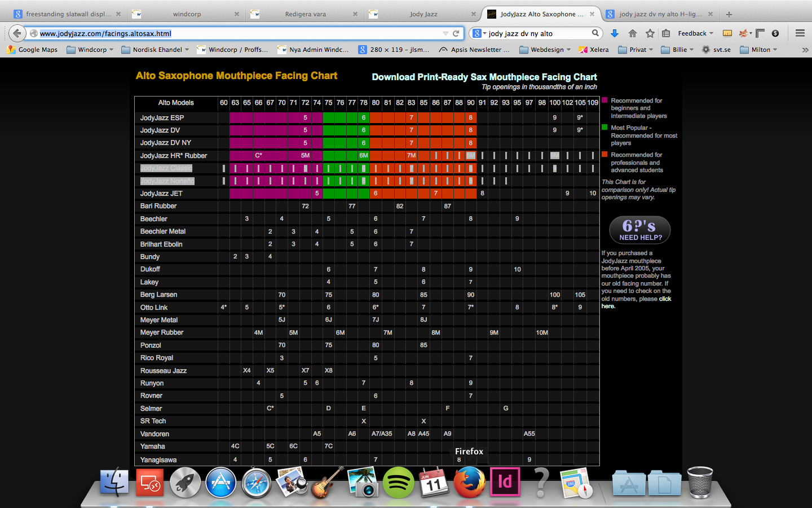Expand the Privat bookmarks folder
Image resolution: width=812 pixels, height=508 pixels.
(x=636, y=50)
